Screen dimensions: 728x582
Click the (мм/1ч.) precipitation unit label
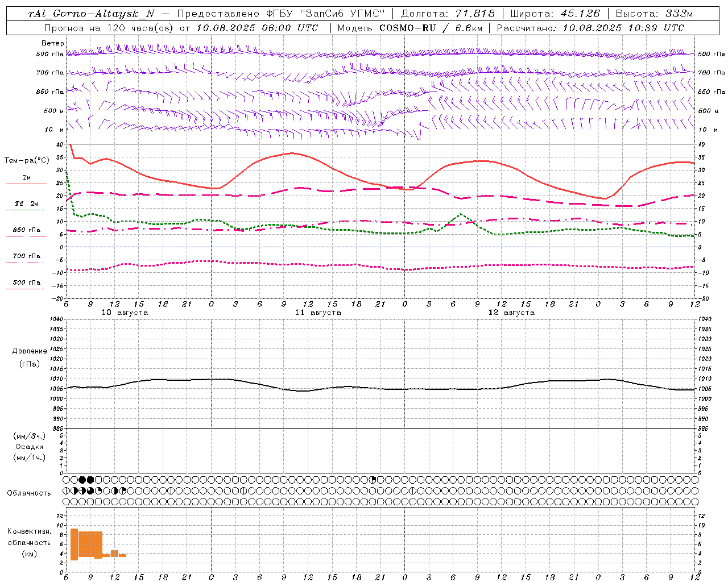point(30,458)
